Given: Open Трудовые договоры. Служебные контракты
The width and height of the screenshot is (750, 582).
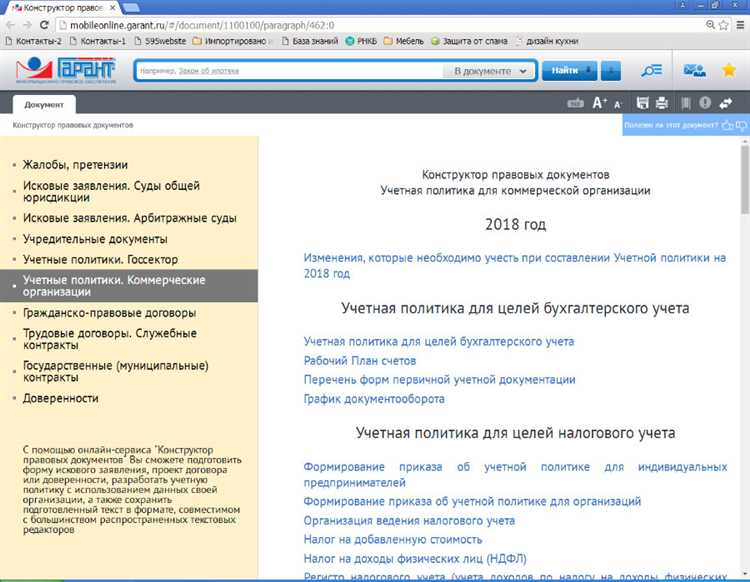Looking at the screenshot, I should (110, 339).
